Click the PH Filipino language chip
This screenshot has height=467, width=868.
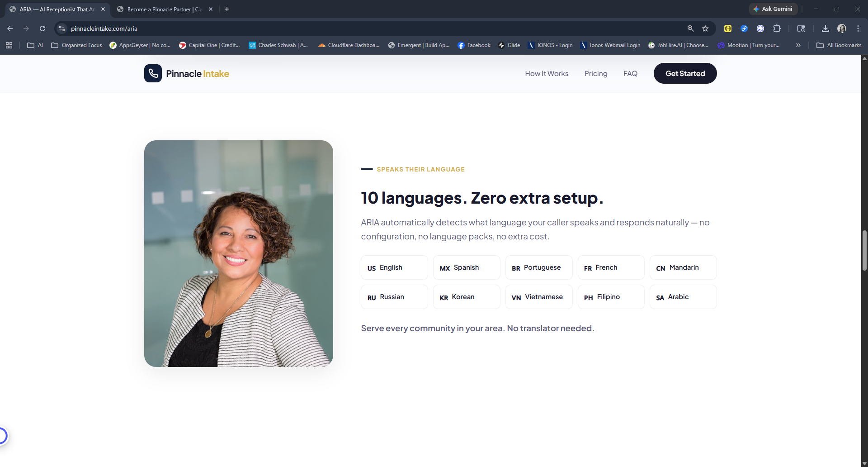[611, 297]
